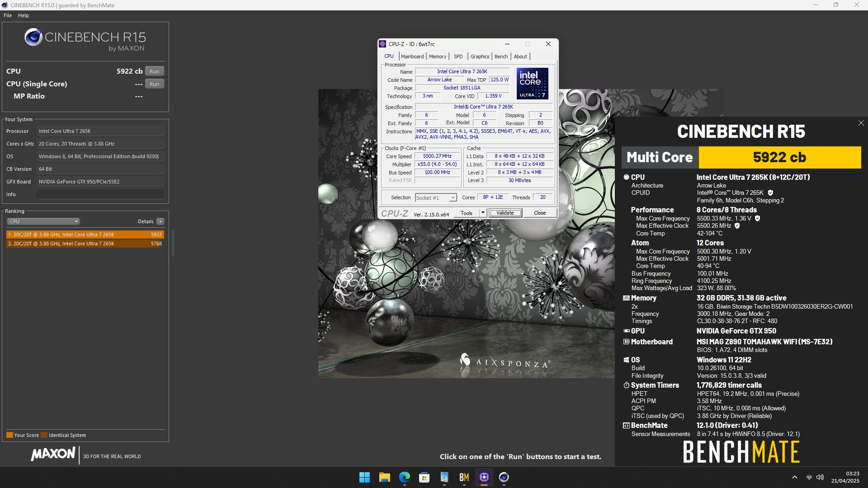Click the CB Version 64 Bit field
Image resolution: width=868 pixels, height=488 pixels.
point(100,169)
